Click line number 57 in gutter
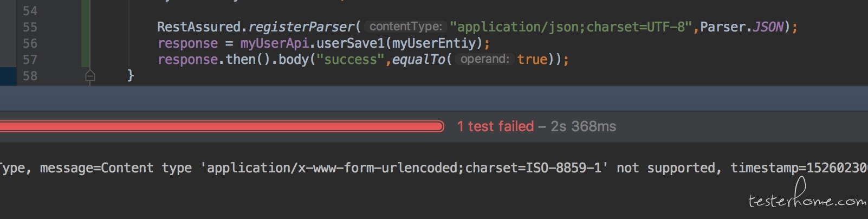 point(30,60)
